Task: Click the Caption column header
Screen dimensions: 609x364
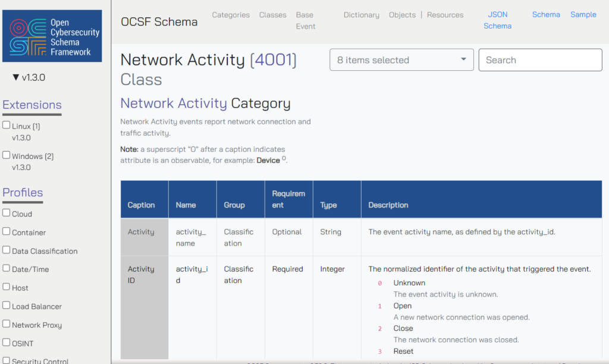Action: pos(141,205)
